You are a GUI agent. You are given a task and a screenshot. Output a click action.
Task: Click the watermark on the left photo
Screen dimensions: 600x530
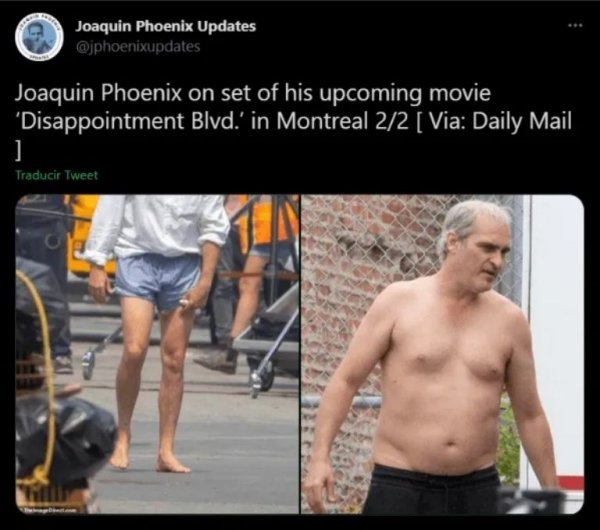(x=49, y=510)
